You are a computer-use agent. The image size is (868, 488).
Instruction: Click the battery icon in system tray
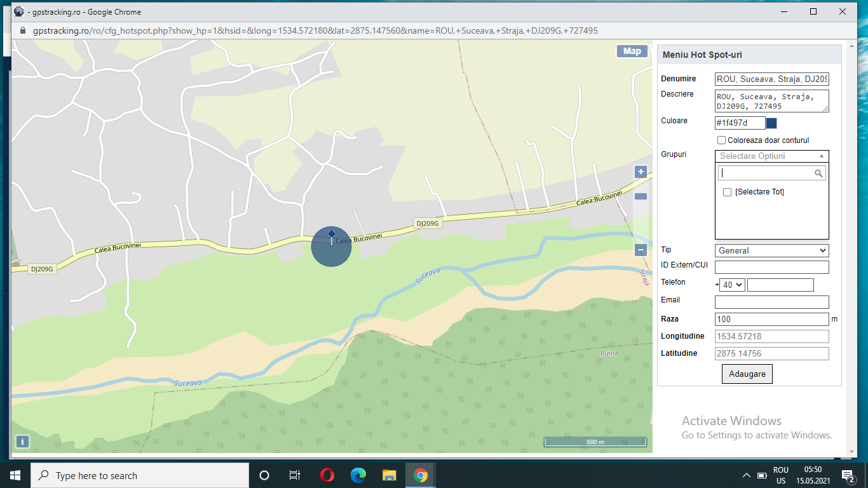763,475
